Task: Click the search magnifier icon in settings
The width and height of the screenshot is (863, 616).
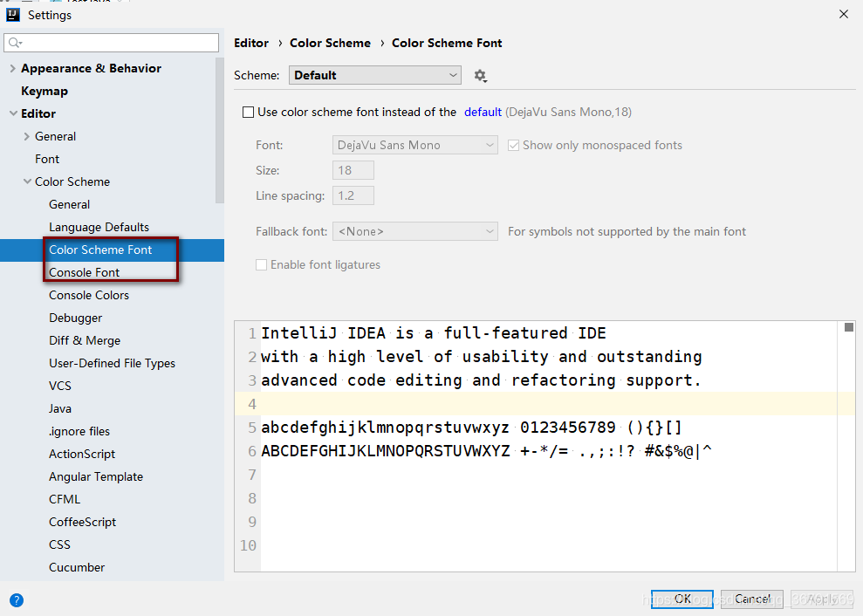Action: click(x=16, y=43)
